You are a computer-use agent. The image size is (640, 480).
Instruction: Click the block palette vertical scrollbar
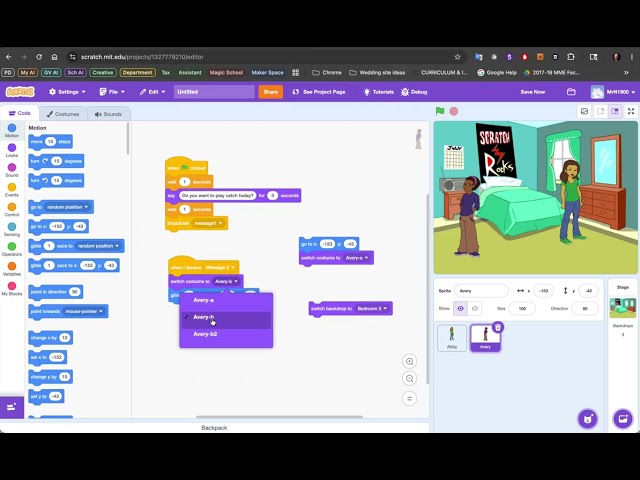[128, 138]
